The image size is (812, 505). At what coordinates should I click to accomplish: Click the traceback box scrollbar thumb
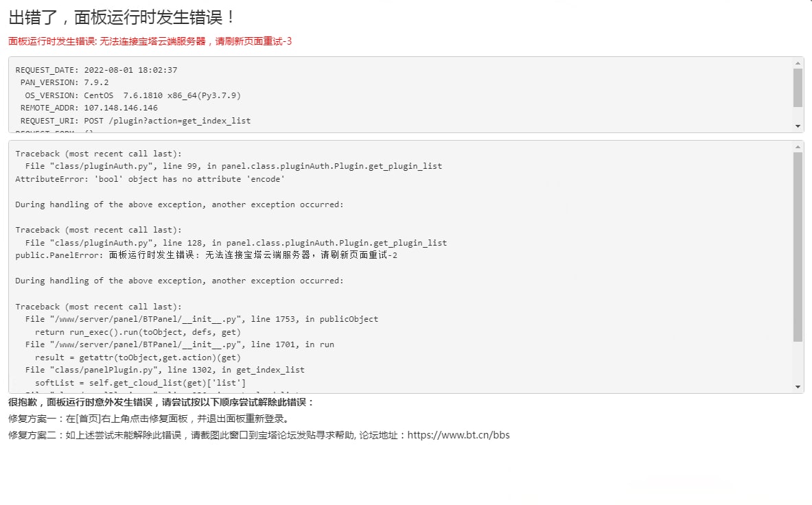click(798, 247)
